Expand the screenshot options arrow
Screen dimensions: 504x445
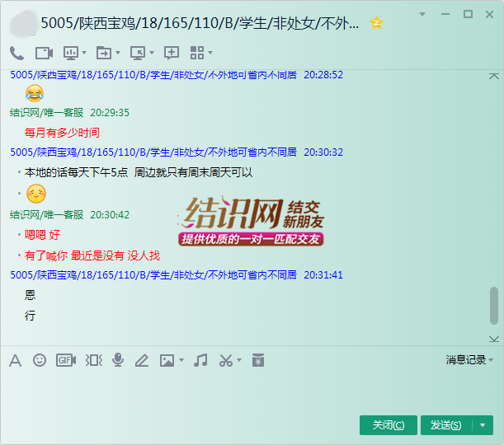coord(239,360)
